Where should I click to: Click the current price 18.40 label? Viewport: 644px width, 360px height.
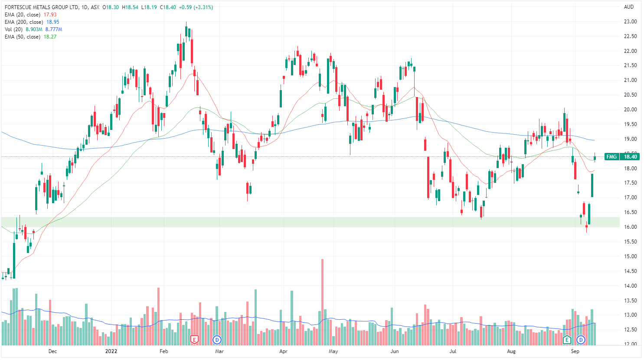click(630, 156)
